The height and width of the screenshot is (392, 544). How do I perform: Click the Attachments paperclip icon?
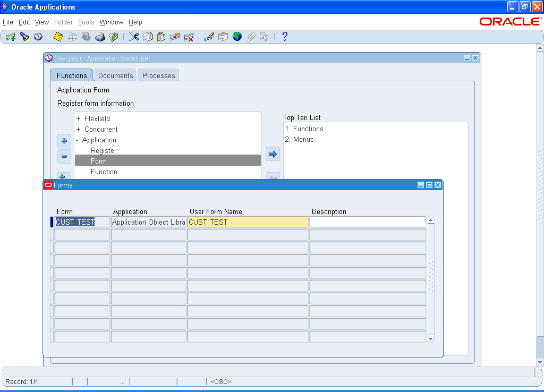[x=251, y=37]
